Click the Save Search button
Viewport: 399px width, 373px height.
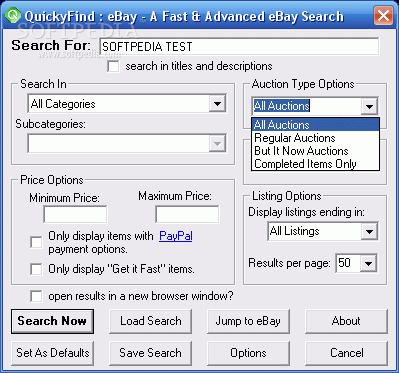tap(150, 353)
